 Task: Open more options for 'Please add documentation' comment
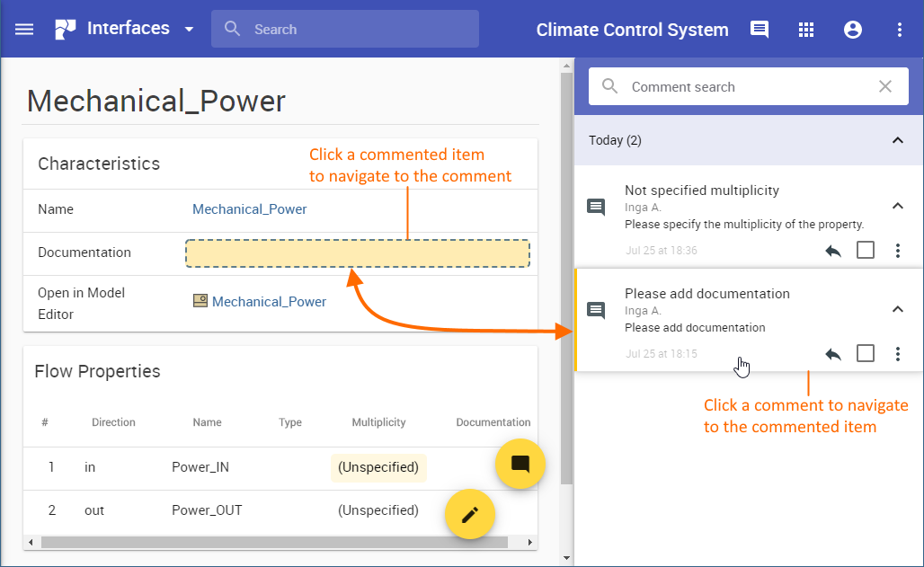point(898,354)
